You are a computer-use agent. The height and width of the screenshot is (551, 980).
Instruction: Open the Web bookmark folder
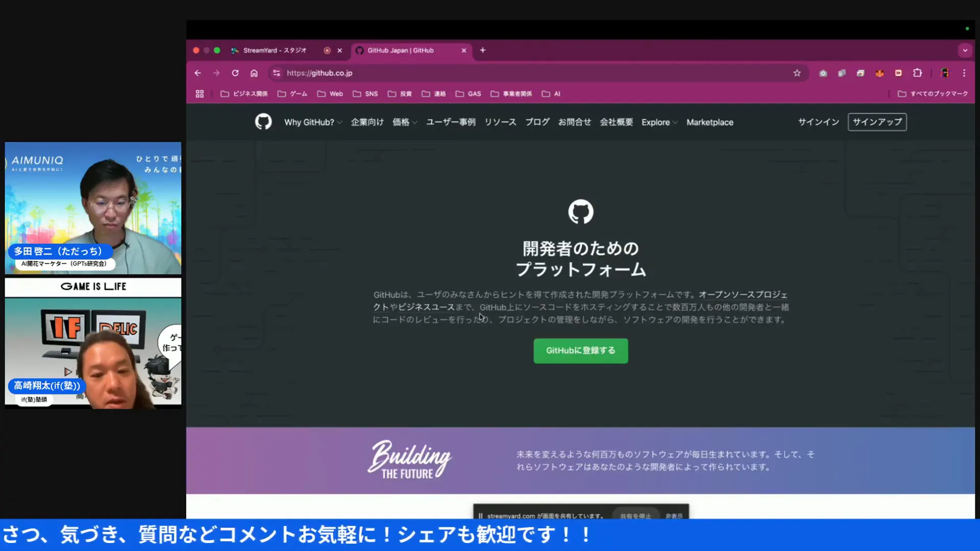point(330,94)
